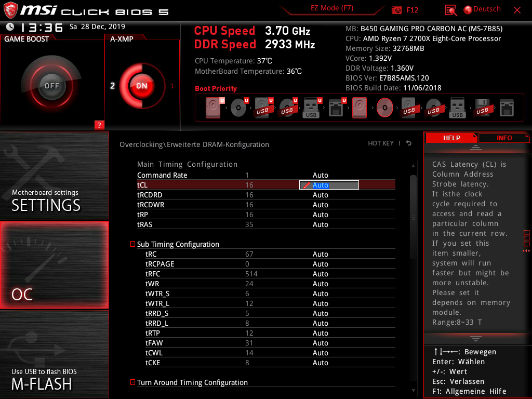Image resolution: width=532 pixels, height=399 pixels.
Task: Click the triple arrow panel collapse icon
Action: point(526,251)
